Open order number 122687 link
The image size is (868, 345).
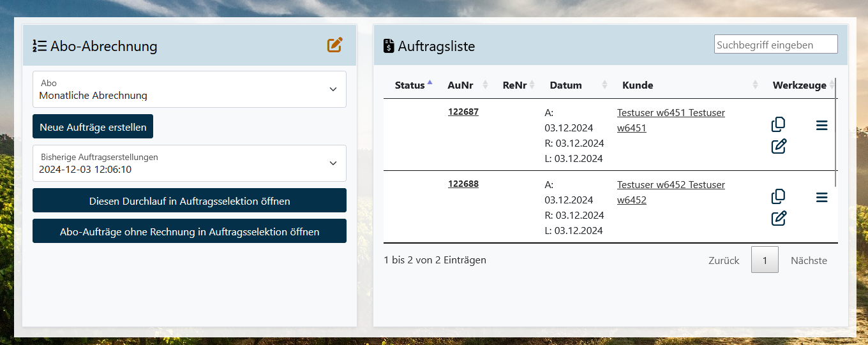coord(463,112)
